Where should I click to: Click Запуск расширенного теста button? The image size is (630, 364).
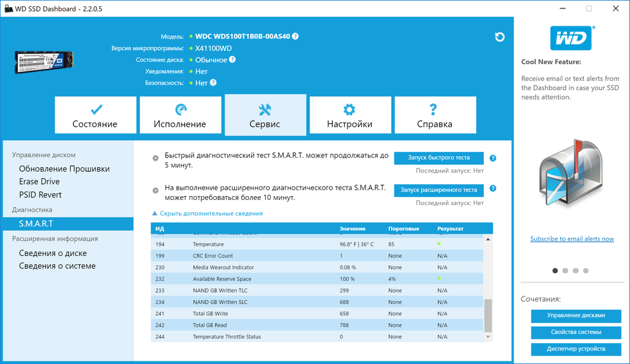pos(439,190)
